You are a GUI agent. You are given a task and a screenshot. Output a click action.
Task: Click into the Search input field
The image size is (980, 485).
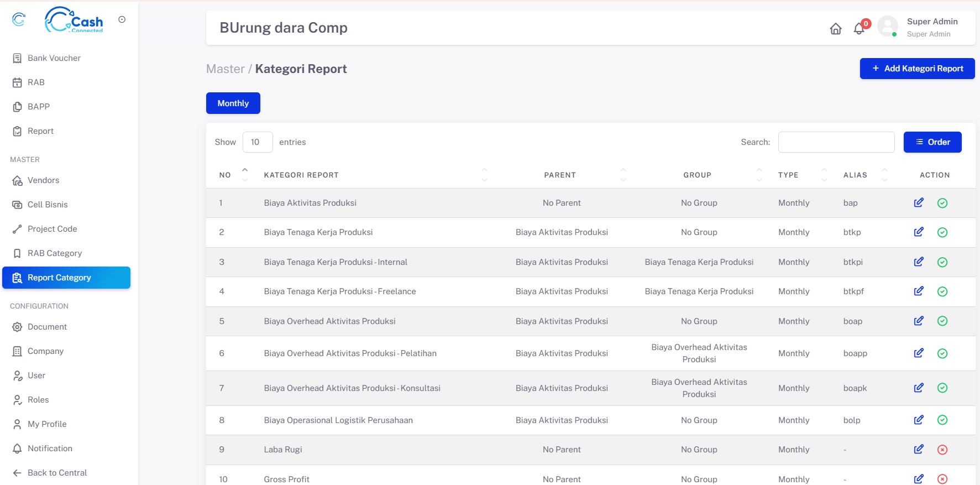pos(836,142)
